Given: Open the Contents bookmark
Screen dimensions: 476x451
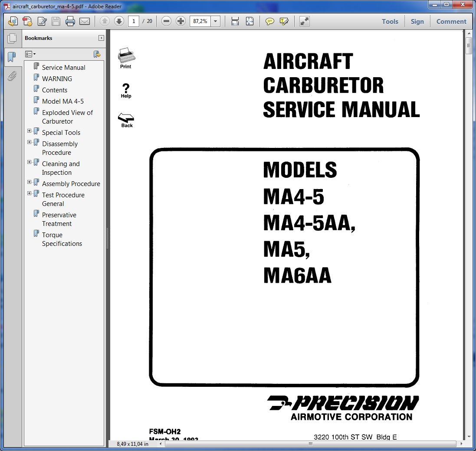Looking at the screenshot, I should [55, 90].
